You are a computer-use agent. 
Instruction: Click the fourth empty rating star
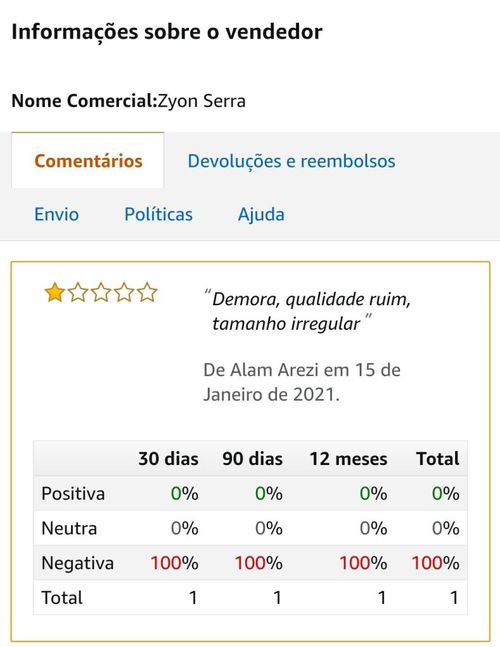tap(124, 293)
